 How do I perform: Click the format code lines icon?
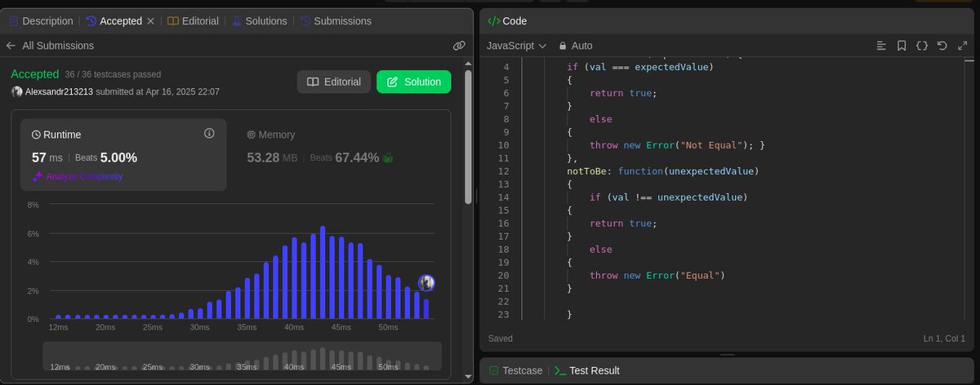881,46
